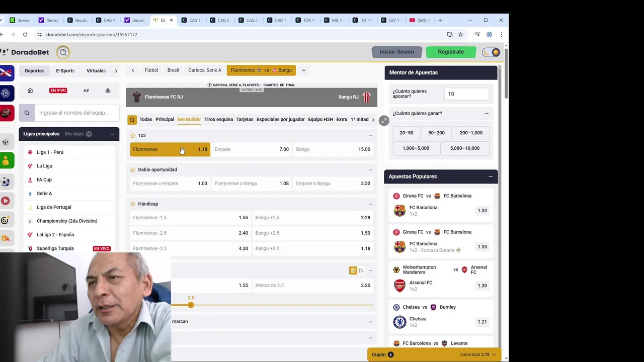644x362 pixels.
Task: Switch to list view of totals market
Action: [x=361, y=270]
